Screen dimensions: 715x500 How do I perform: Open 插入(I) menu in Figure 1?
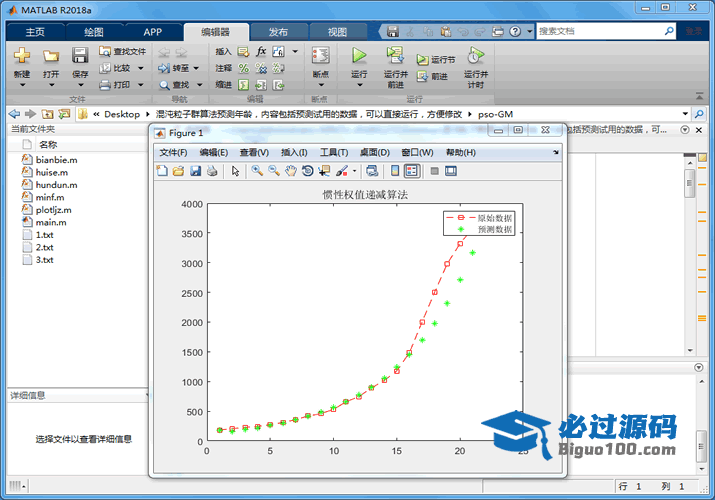pyautogui.click(x=294, y=152)
